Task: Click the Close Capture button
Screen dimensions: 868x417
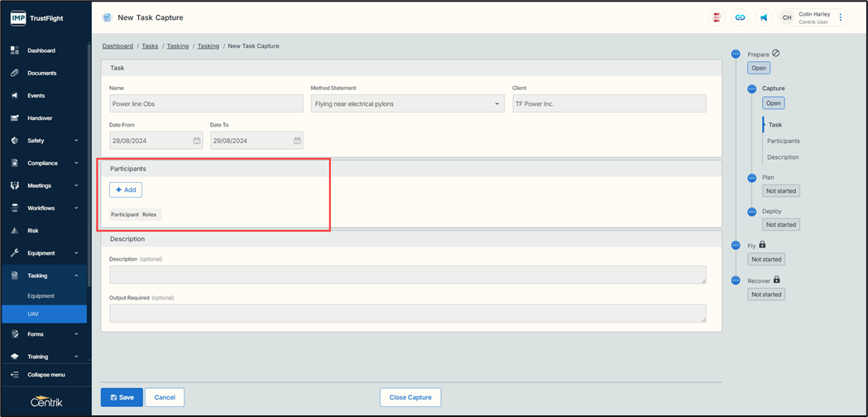Action: (410, 397)
